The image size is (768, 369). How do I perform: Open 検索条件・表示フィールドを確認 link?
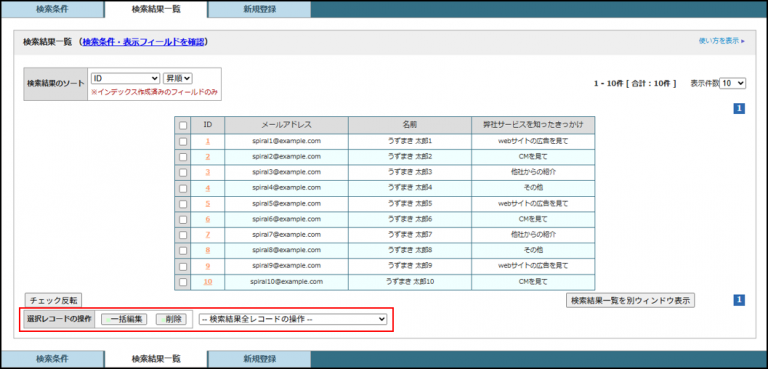tap(143, 42)
